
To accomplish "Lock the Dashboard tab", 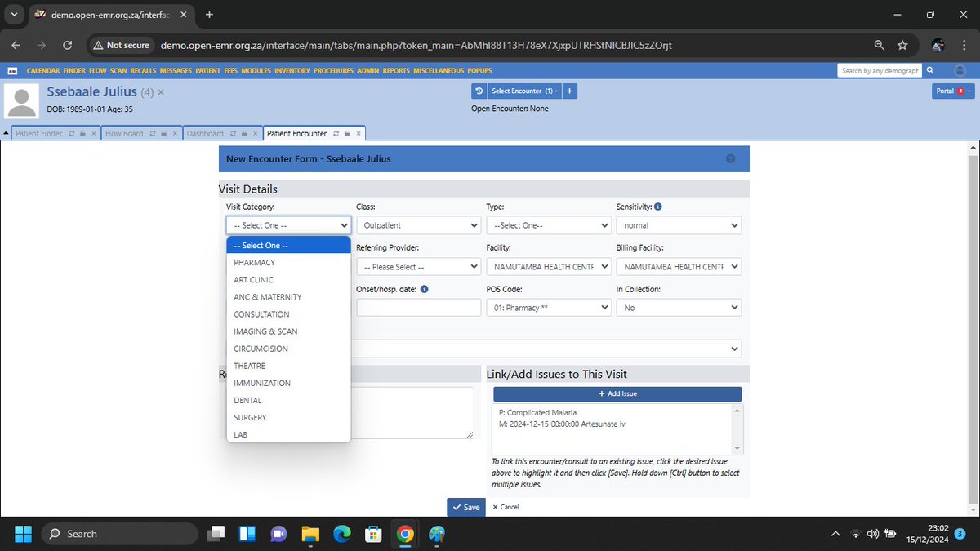I will pyautogui.click(x=243, y=133).
